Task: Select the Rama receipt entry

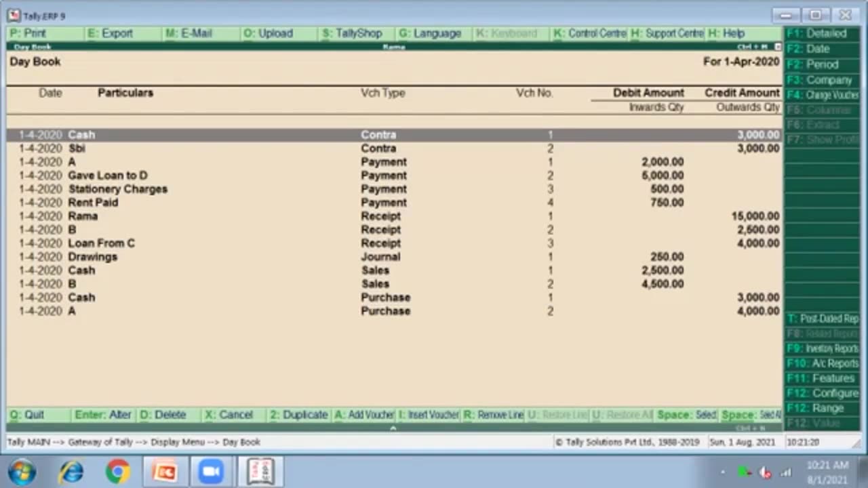Action: coord(395,216)
